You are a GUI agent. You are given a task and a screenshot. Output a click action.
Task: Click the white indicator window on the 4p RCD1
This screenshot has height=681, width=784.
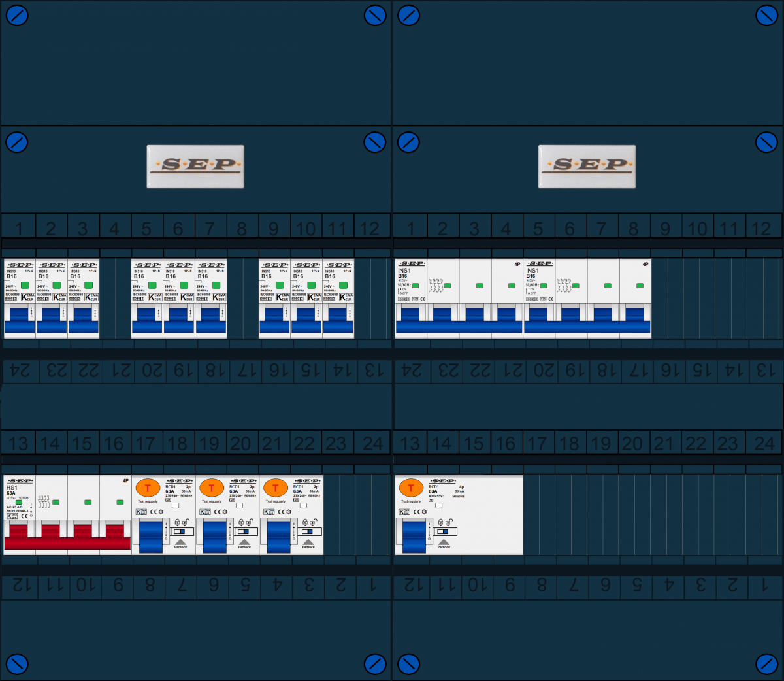tap(438, 505)
